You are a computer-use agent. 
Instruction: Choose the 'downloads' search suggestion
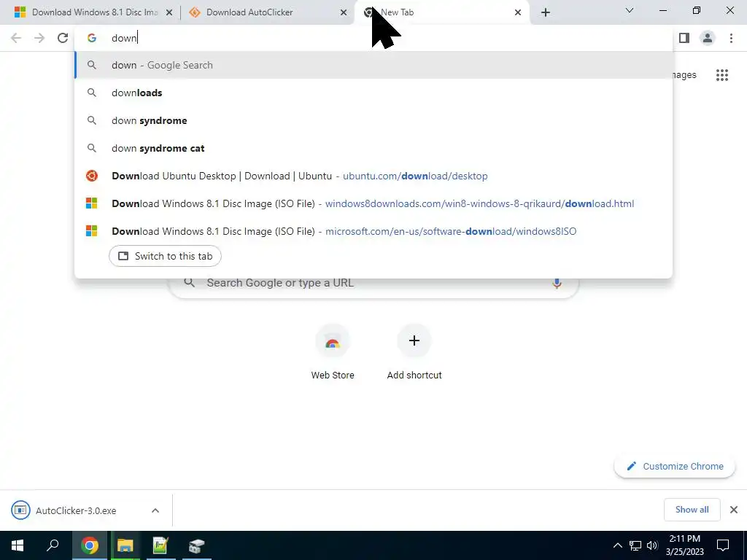373,93
